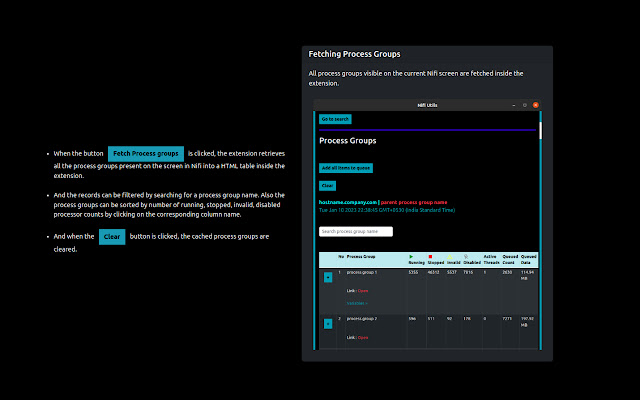Focus the Search process group name field
Screen dimensions: 640x400
click(356, 231)
